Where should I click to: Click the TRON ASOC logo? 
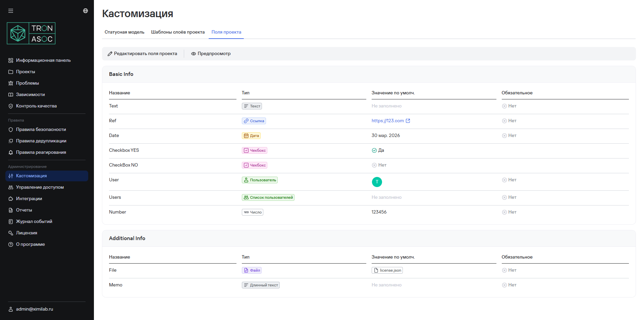31,34
